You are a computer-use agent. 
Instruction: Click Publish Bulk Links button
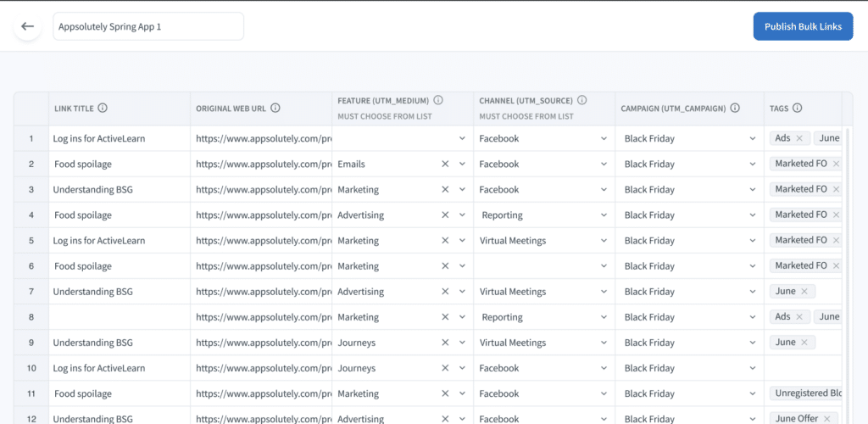pyautogui.click(x=803, y=26)
